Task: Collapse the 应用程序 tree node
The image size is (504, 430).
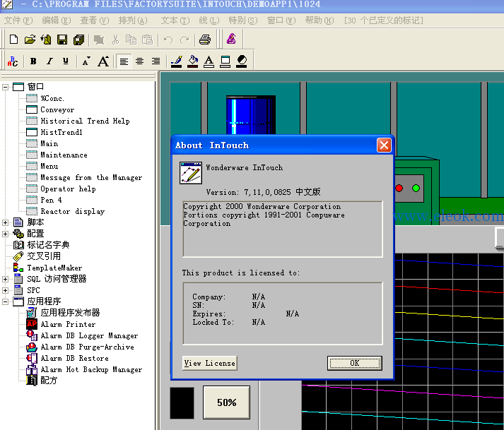Action: click(x=5, y=301)
